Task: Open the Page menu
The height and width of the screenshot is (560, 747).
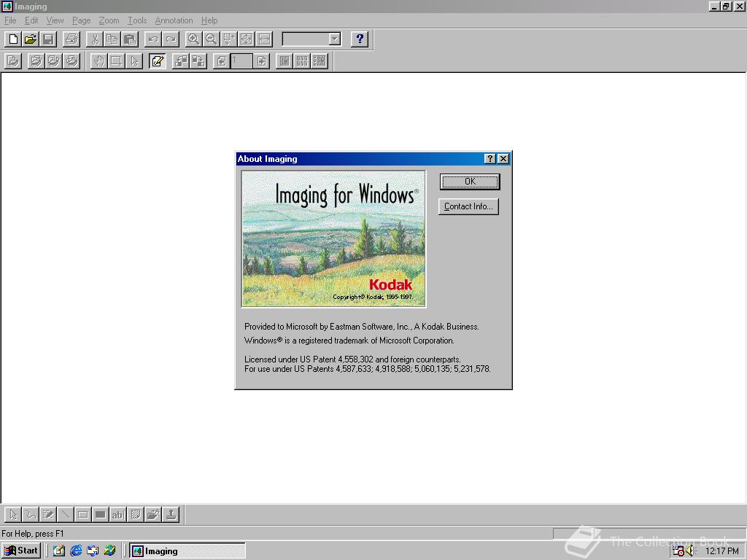Action: point(82,20)
